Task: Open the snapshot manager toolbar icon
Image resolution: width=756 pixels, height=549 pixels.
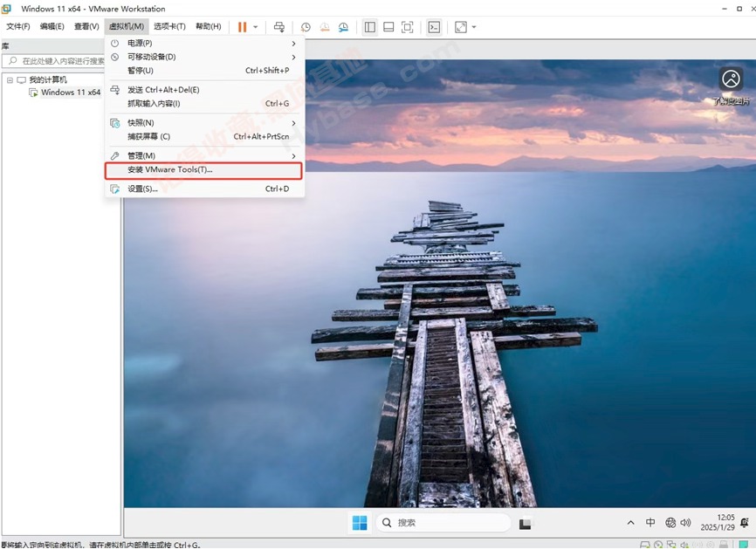Action: click(343, 27)
